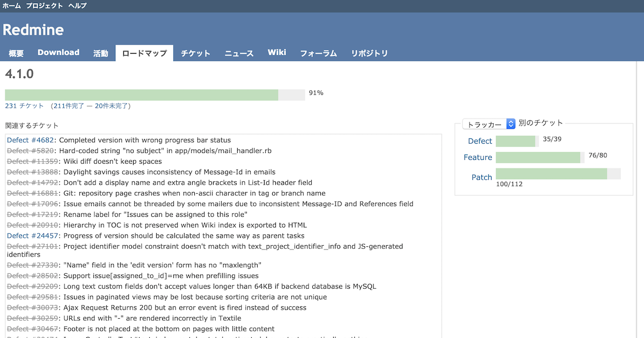Screen dimensions: 644x338
Task: Open the 231 チケット link
Action: (24, 106)
